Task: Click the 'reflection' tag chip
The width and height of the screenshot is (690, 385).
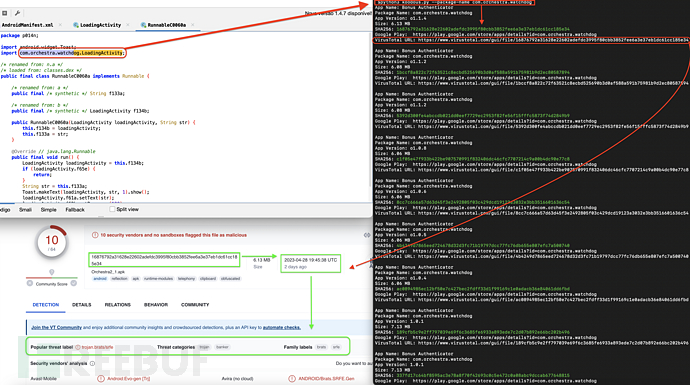Action: pyautogui.click(x=119, y=279)
